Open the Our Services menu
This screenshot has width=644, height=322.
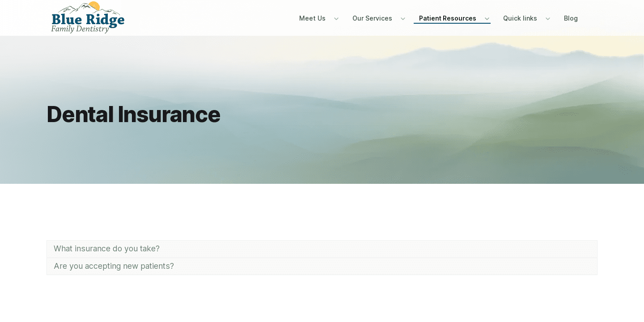(x=372, y=18)
